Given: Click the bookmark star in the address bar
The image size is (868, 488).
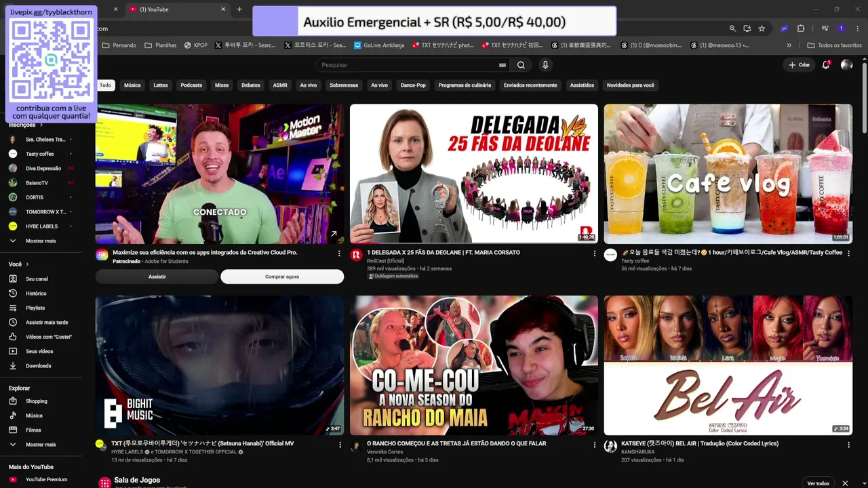Looking at the screenshot, I should [x=762, y=28].
